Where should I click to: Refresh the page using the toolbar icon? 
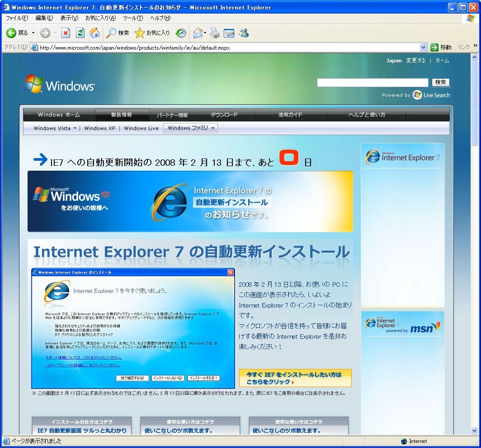(80, 33)
